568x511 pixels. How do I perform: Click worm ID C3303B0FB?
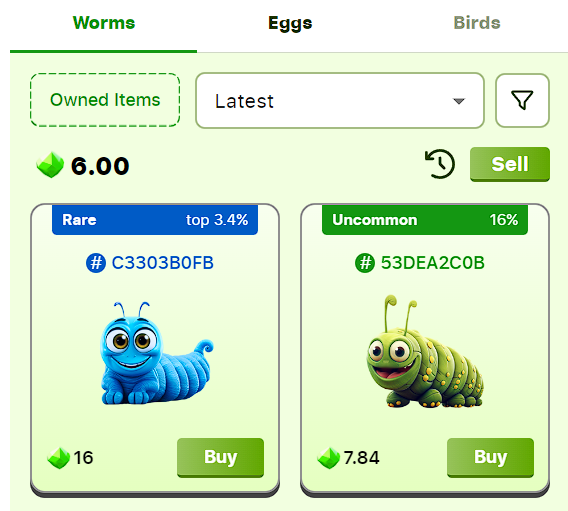pyautogui.click(x=162, y=263)
